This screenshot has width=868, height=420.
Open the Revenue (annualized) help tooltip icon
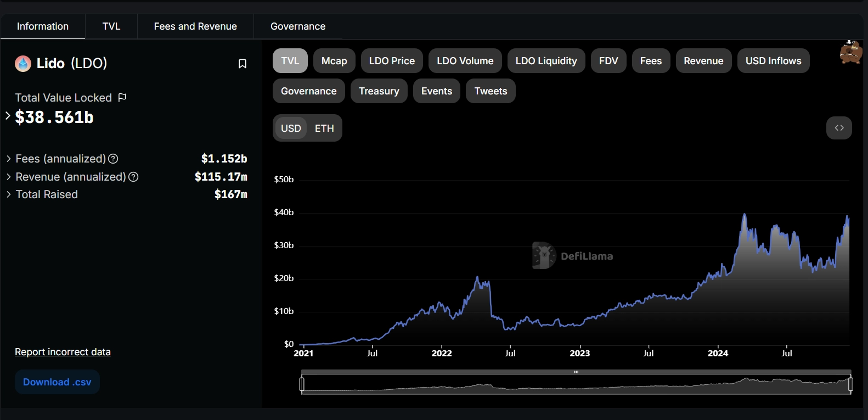click(133, 177)
